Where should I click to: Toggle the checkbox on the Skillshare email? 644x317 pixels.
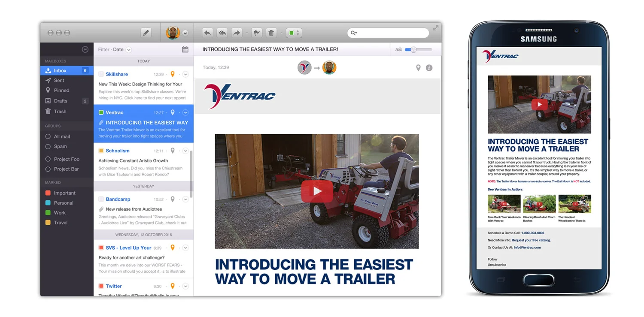(101, 74)
